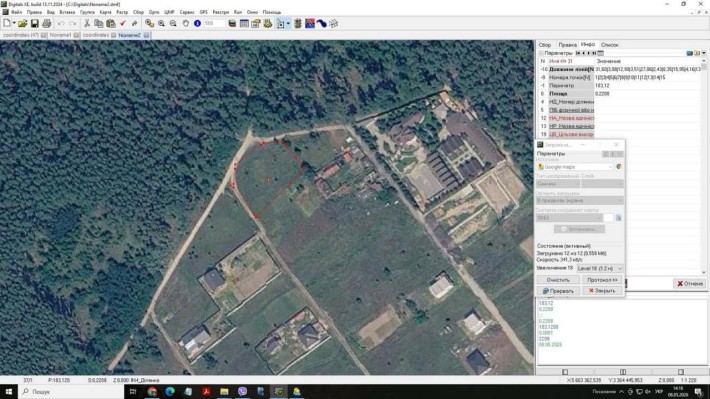Undo the last action
Screen dimensions: 710x399
(x=61, y=24)
